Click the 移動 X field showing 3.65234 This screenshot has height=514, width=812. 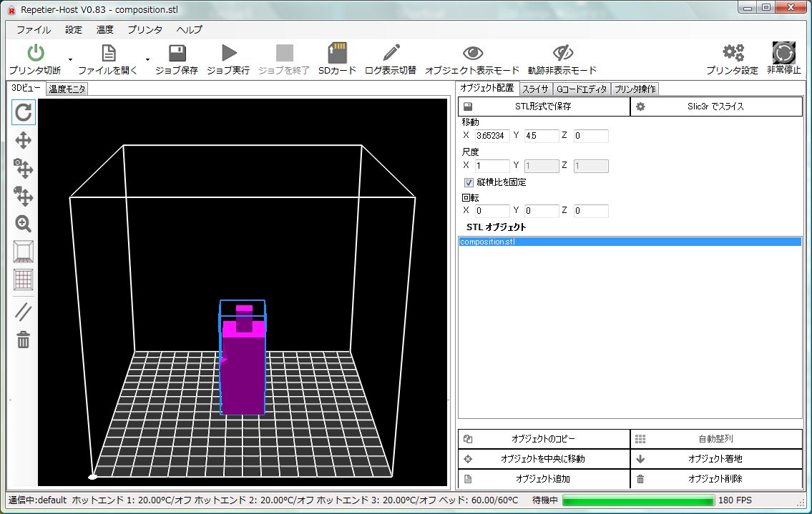492,136
